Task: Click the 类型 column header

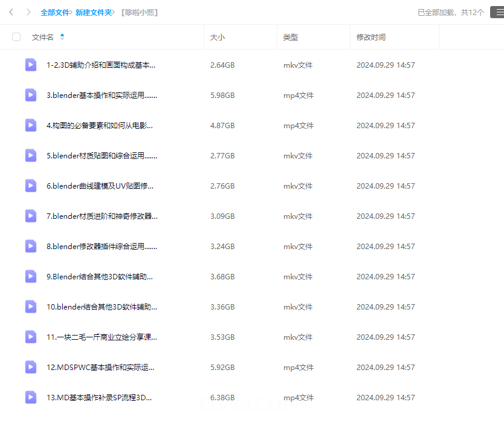Action: pyautogui.click(x=290, y=37)
